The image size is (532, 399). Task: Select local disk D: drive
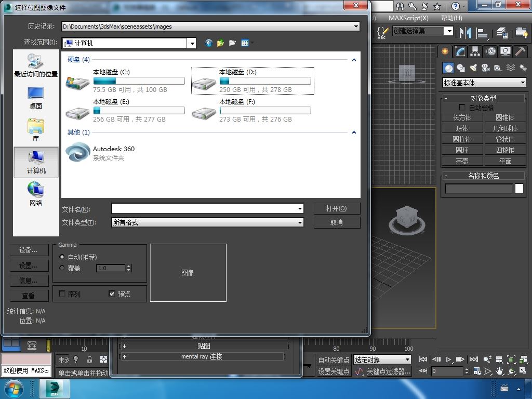pos(252,81)
